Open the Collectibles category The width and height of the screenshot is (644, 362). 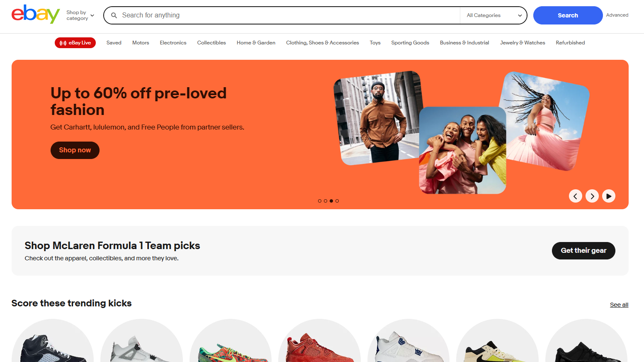click(x=211, y=43)
